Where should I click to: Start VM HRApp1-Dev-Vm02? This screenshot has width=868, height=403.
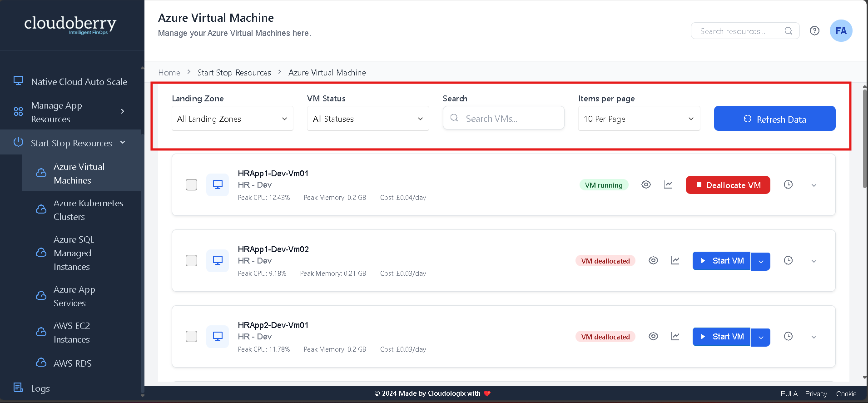pyautogui.click(x=721, y=261)
